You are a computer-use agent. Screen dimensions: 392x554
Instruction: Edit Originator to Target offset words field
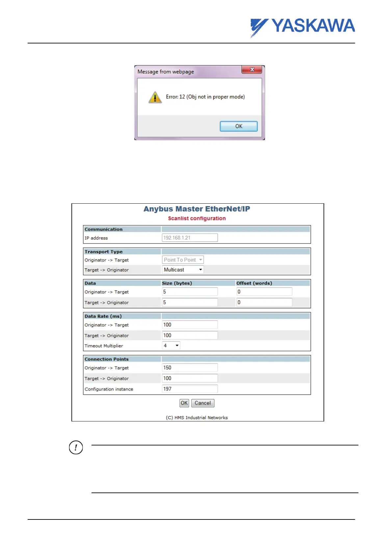[x=264, y=291]
